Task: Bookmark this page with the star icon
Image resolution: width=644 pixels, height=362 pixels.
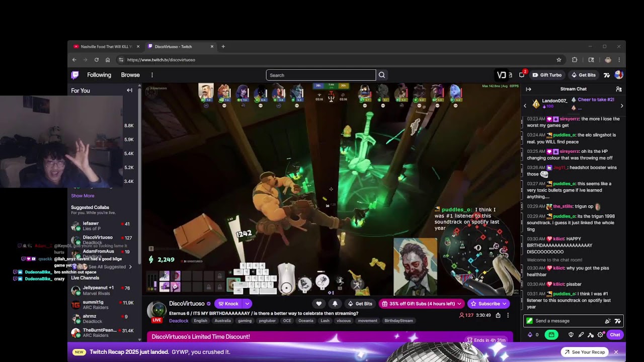Action: [559, 60]
